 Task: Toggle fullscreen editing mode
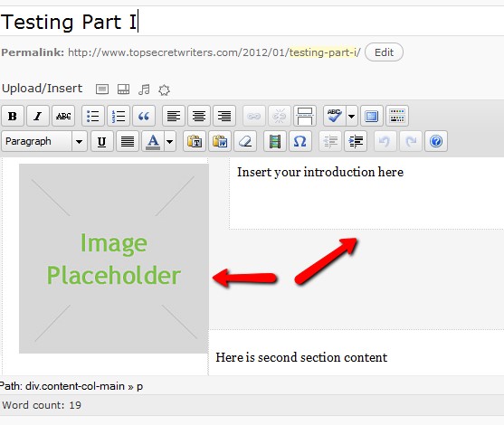point(372,116)
